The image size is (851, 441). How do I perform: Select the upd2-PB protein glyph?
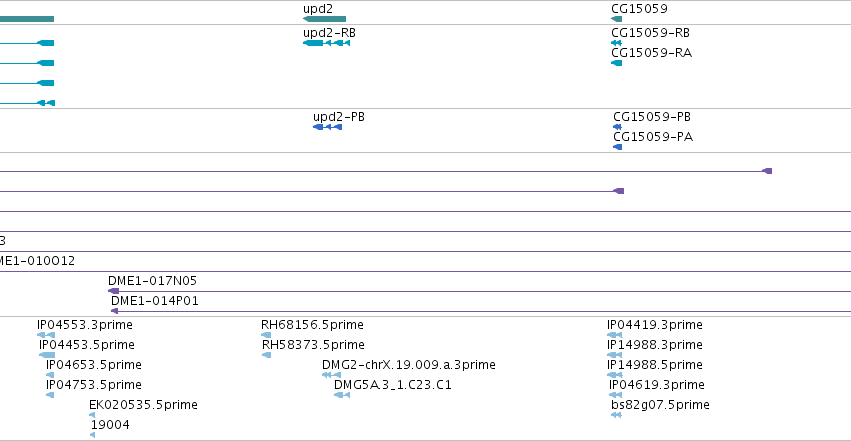[328, 127]
